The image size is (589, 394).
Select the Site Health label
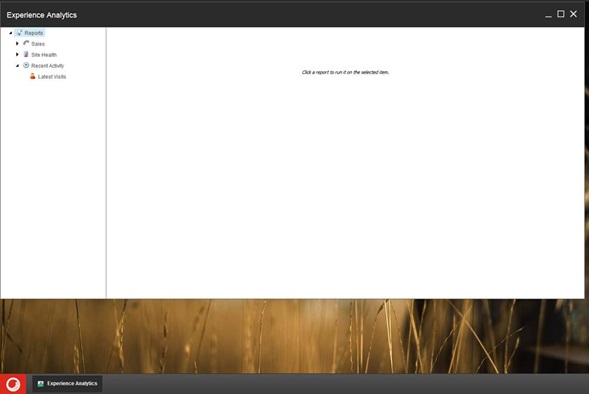44,55
